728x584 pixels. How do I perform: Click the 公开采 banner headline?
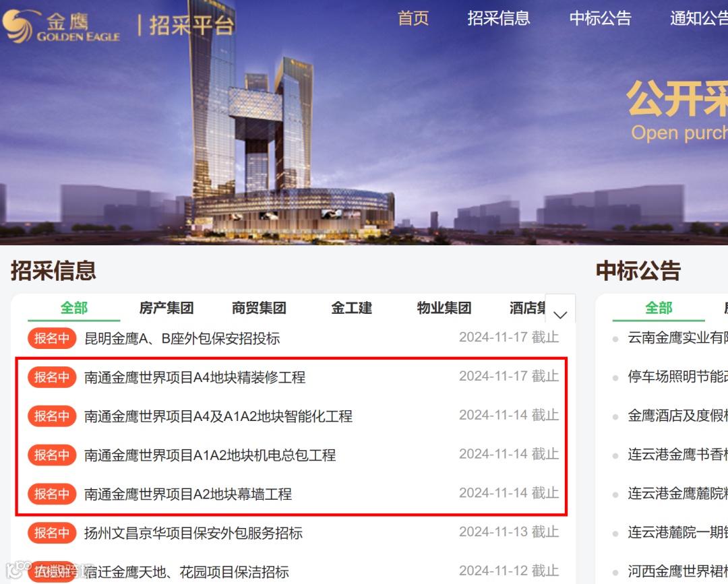[x=677, y=99]
